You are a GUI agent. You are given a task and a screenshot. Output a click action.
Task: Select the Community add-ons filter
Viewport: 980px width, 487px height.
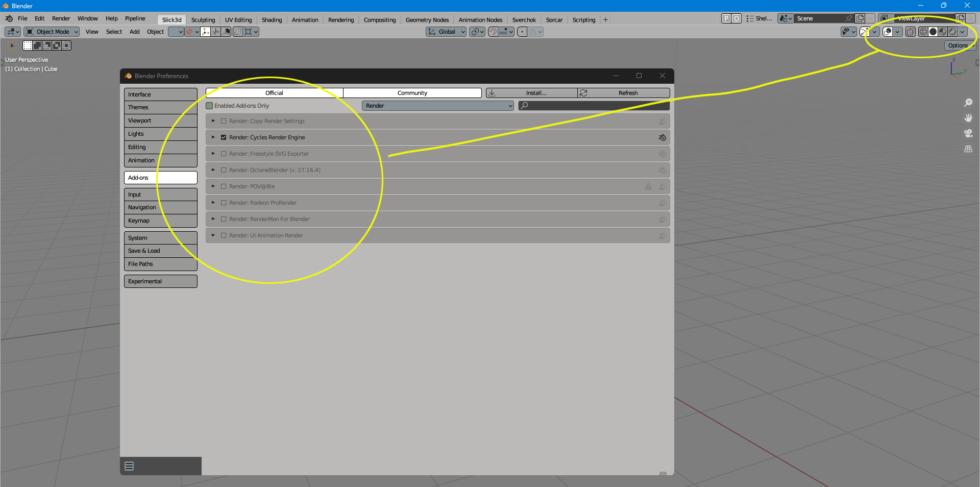(x=412, y=93)
